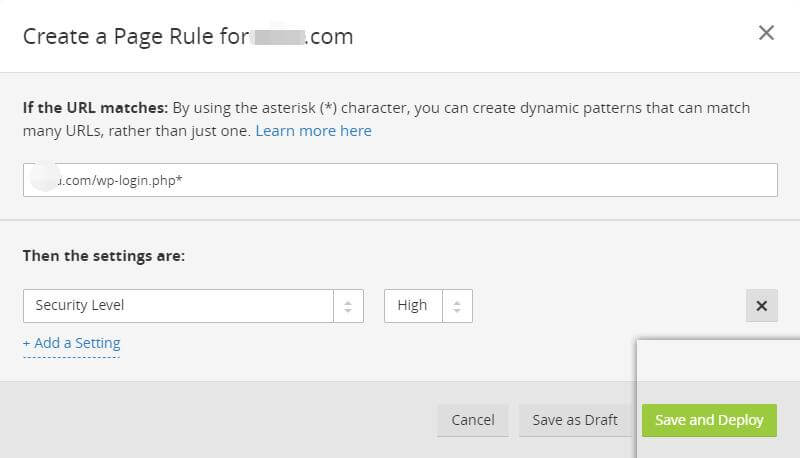
Task: Click the High value selector arrows
Action: pos(456,306)
